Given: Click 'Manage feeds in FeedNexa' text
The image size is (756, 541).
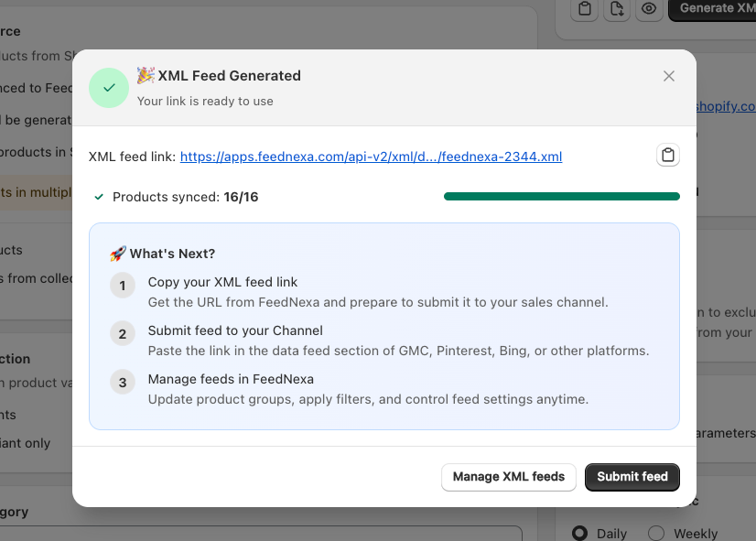Looking at the screenshot, I should click(231, 380).
